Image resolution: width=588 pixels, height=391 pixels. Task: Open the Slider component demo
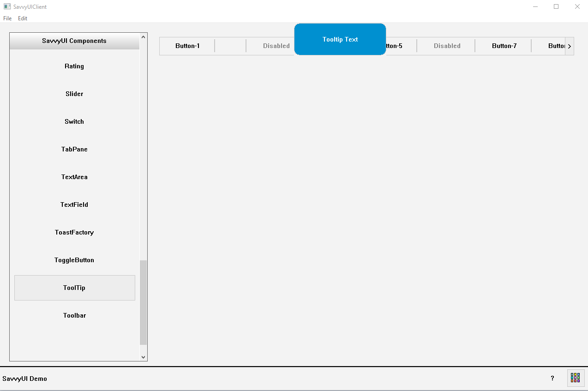(x=74, y=94)
